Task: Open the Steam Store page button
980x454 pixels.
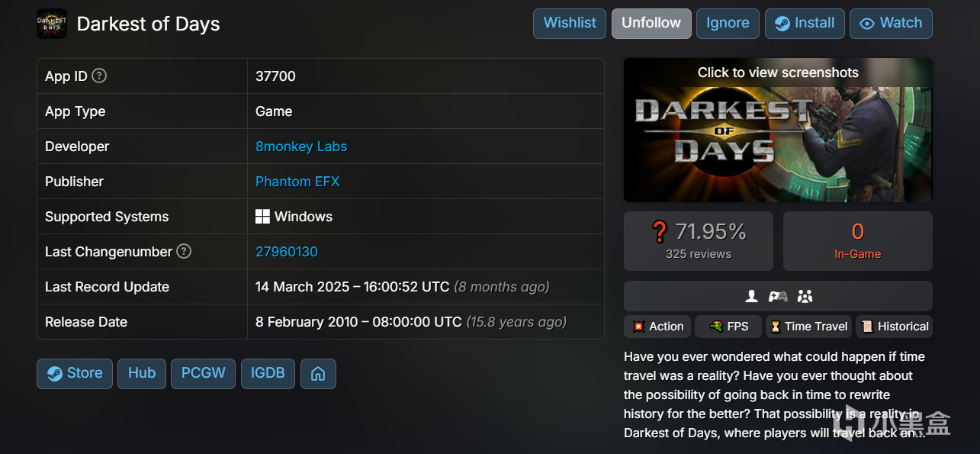Action: pos(75,374)
